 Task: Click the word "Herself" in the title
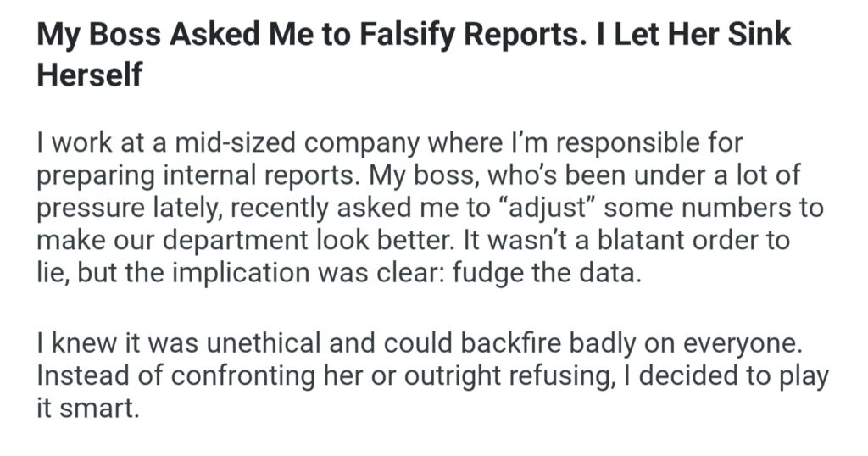click(89, 75)
